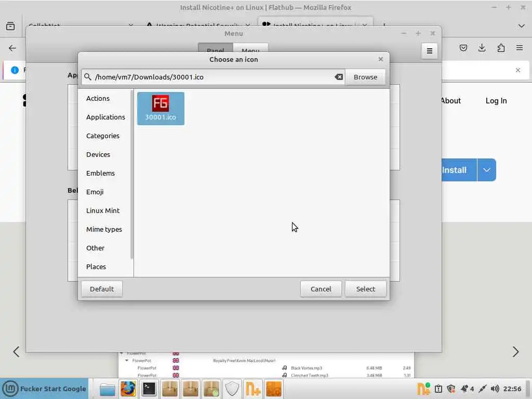Open the orange app icon on taskbar

[274, 389]
